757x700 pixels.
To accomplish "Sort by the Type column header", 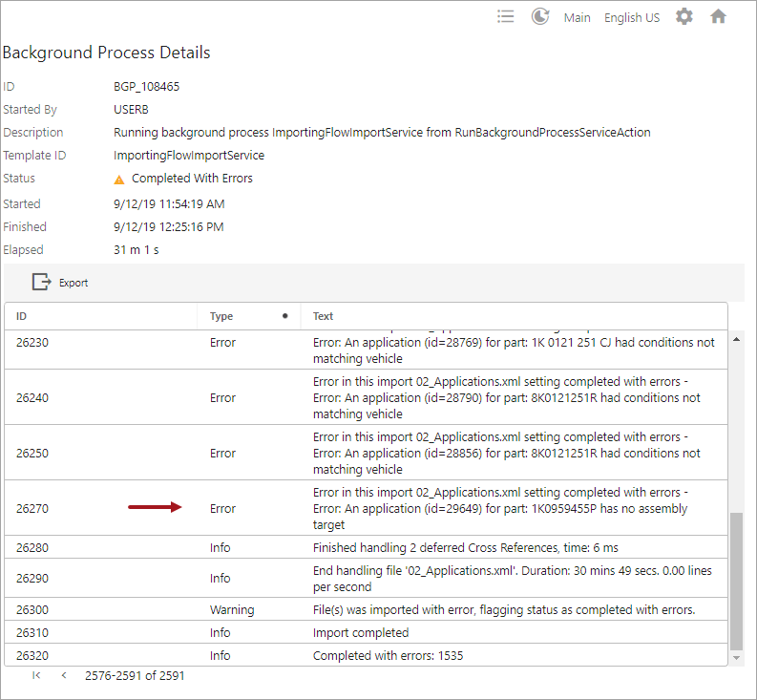I will [221, 316].
